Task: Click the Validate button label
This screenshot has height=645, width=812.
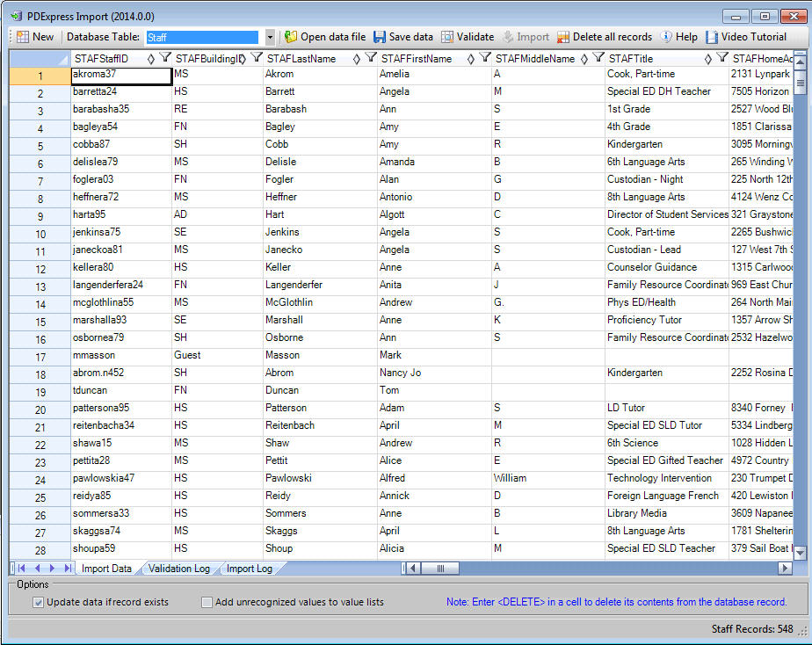Action: tap(475, 37)
